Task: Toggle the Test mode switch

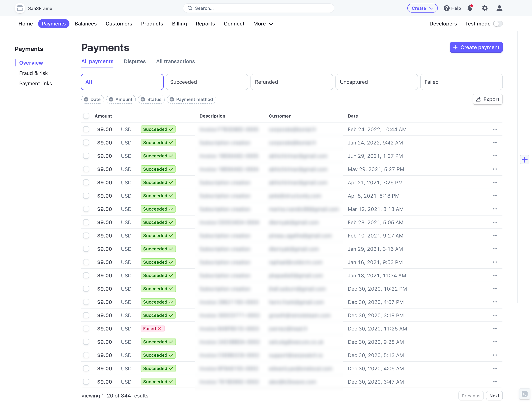Action: [498, 24]
